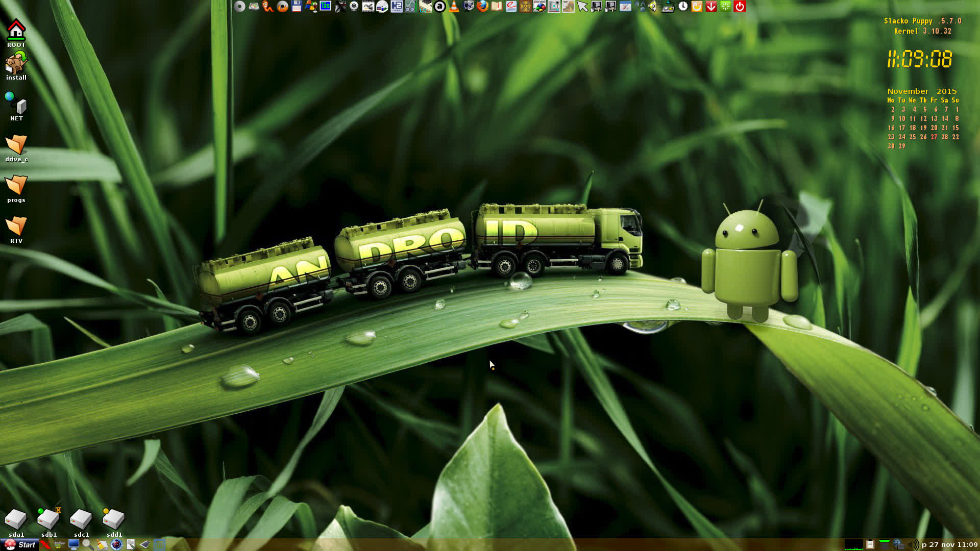Show desktop via taskbar monitor icon
The height and width of the screenshot is (551, 980).
(73, 544)
